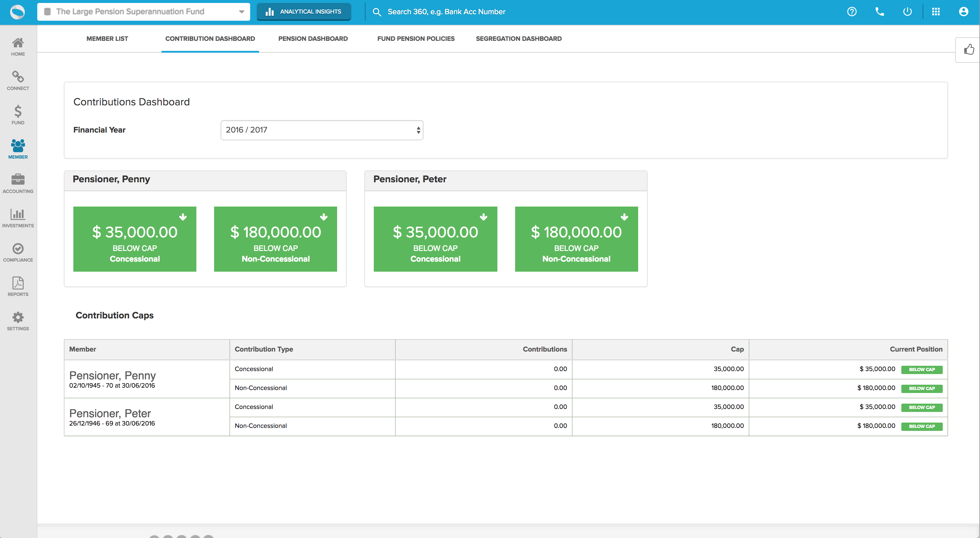980x538 pixels.
Task: Click the Analytical Insights button
Action: pyautogui.click(x=304, y=12)
